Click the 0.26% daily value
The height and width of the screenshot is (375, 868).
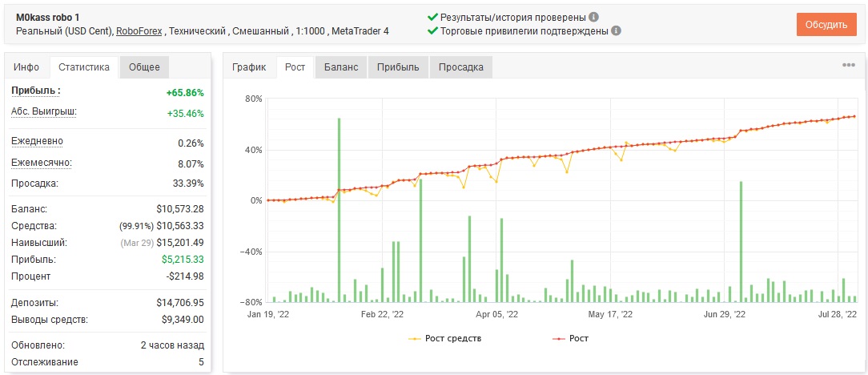pos(191,143)
